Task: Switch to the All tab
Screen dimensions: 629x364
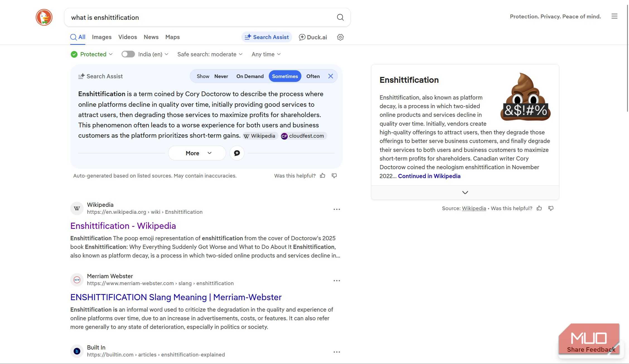Action: click(78, 37)
